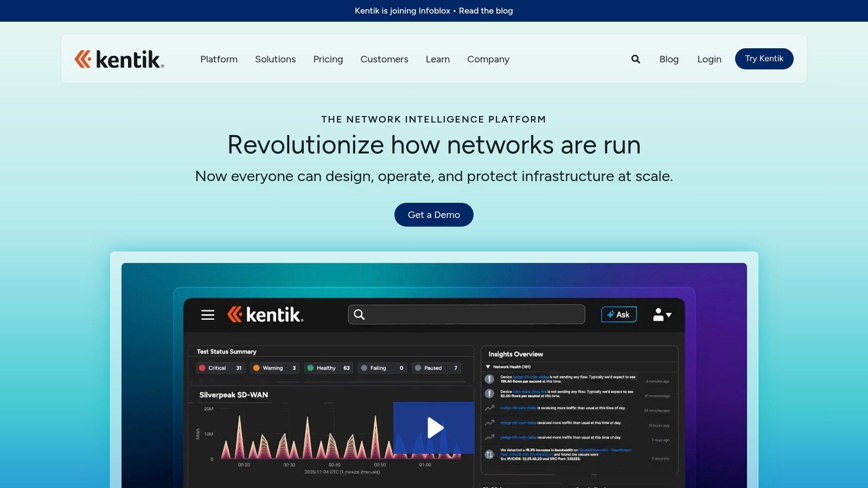Open the Solutions menu
Image resolution: width=868 pixels, height=488 pixels.
[x=276, y=59]
